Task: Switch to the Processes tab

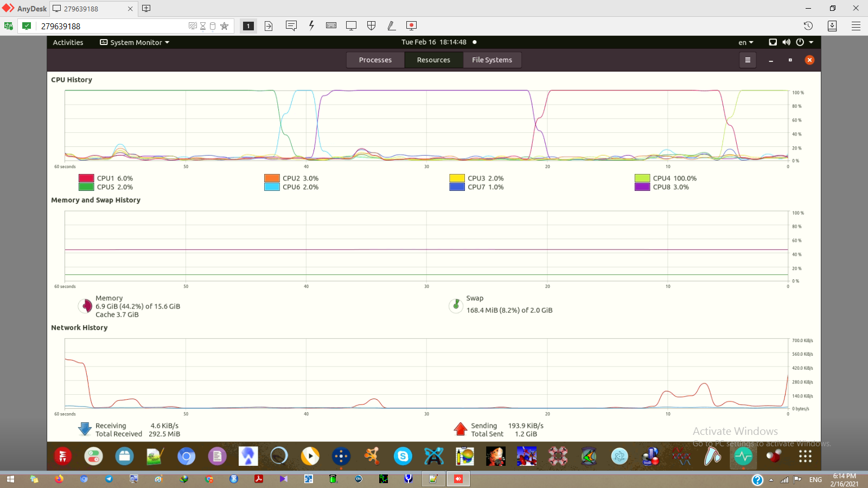Action: 375,60
